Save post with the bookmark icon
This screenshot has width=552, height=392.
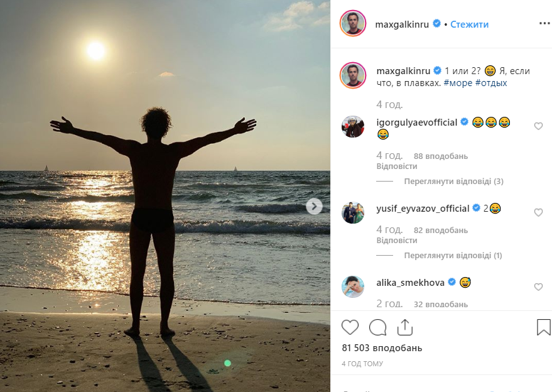(543, 327)
